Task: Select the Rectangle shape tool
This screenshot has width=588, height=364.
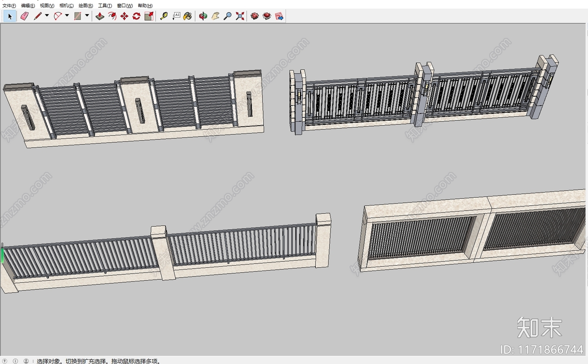Action: click(78, 16)
